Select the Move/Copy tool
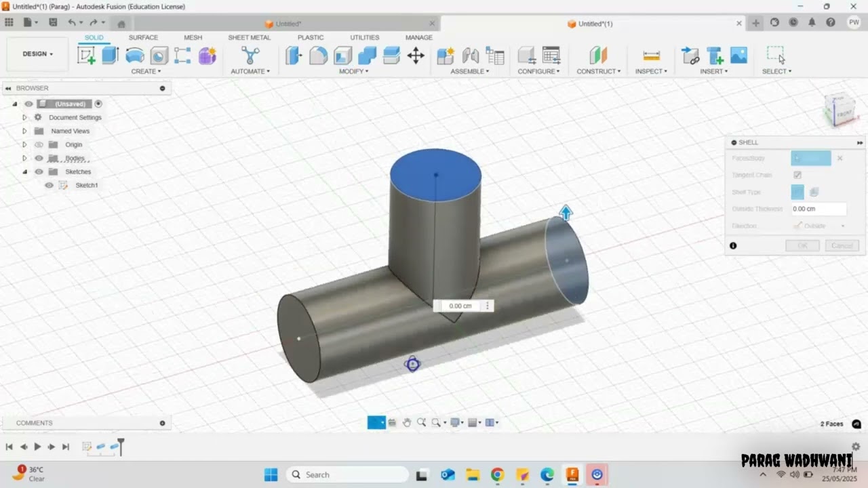868x488 pixels. tap(416, 56)
